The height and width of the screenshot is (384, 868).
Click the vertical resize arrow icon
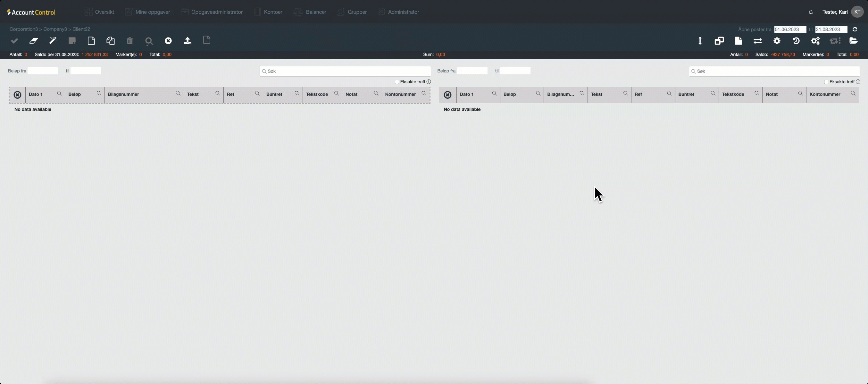pyautogui.click(x=700, y=41)
